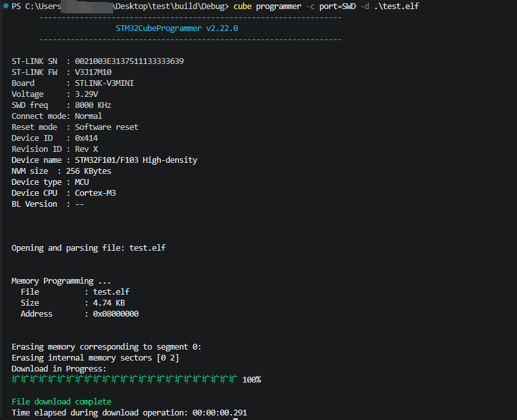Screen dimensions: 517x420
Task: Click the PS working directory path prompt
Action: point(120,6)
